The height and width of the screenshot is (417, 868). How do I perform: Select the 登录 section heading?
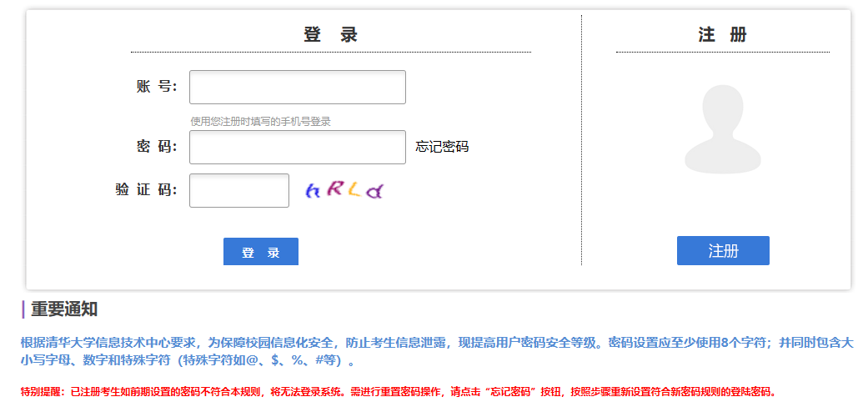click(330, 35)
